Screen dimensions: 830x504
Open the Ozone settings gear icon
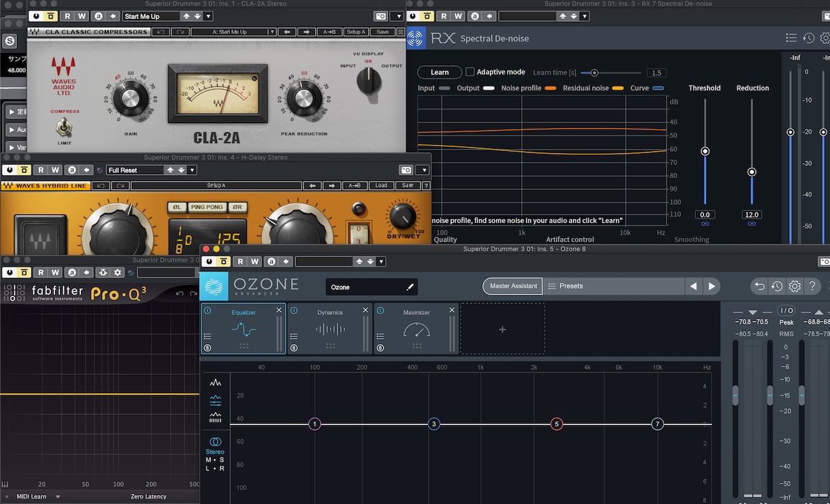(x=795, y=286)
